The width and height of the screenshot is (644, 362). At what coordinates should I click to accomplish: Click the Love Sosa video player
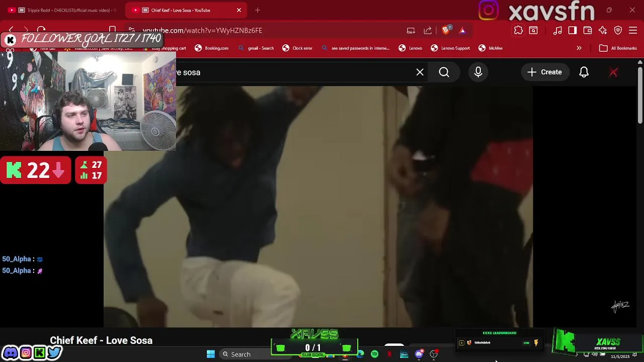pos(318,207)
